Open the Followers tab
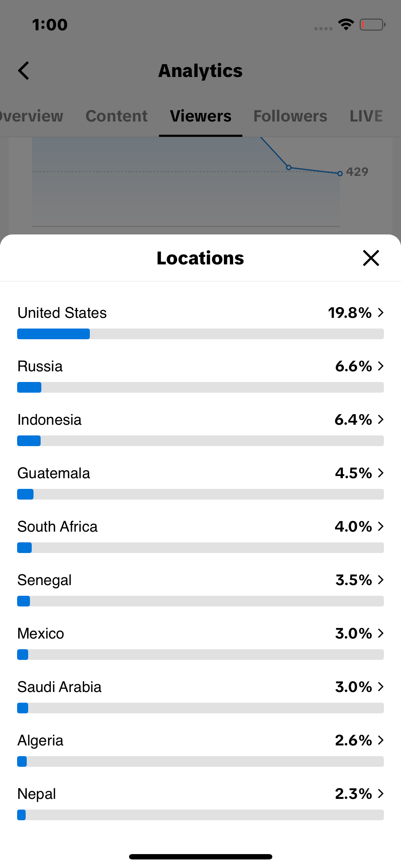The width and height of the screenshot is (401, 868). coord(290,116)
